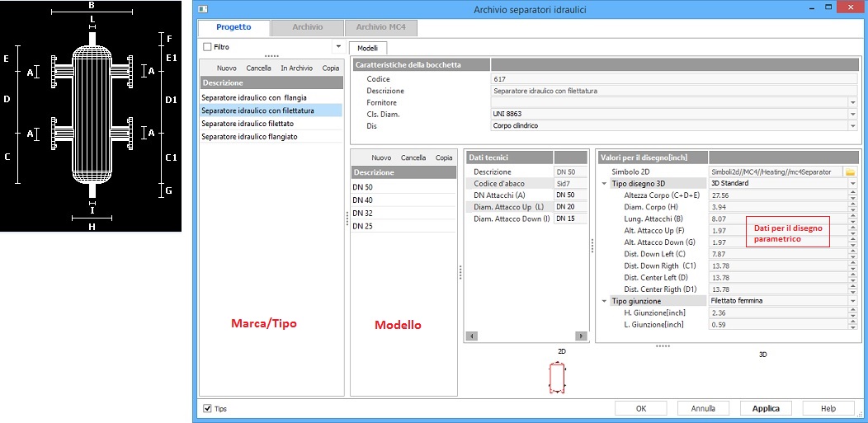Open the Simbolo 2D folder browse icon

pos(850,172)
